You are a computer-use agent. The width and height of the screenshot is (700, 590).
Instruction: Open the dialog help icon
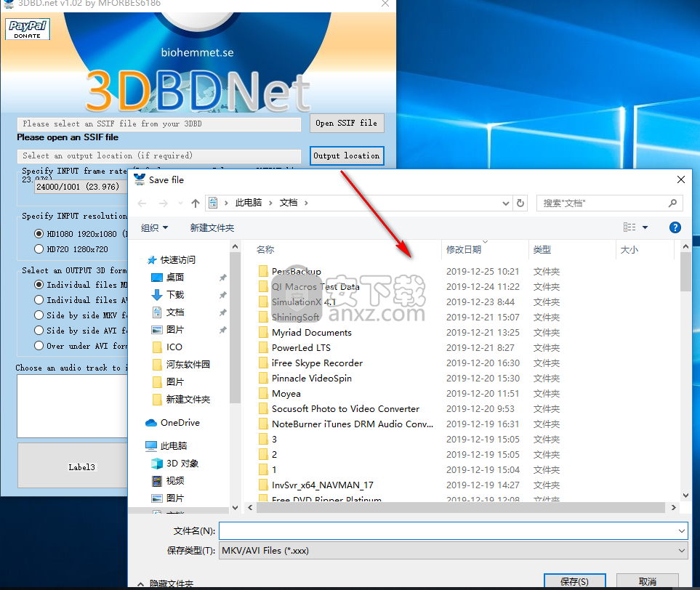coord(675,227)
